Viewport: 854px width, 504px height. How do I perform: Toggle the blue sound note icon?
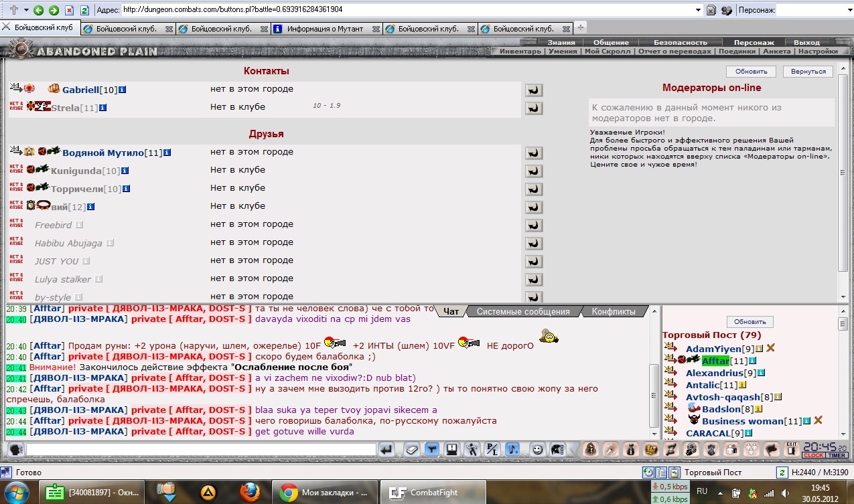(512, 449)
